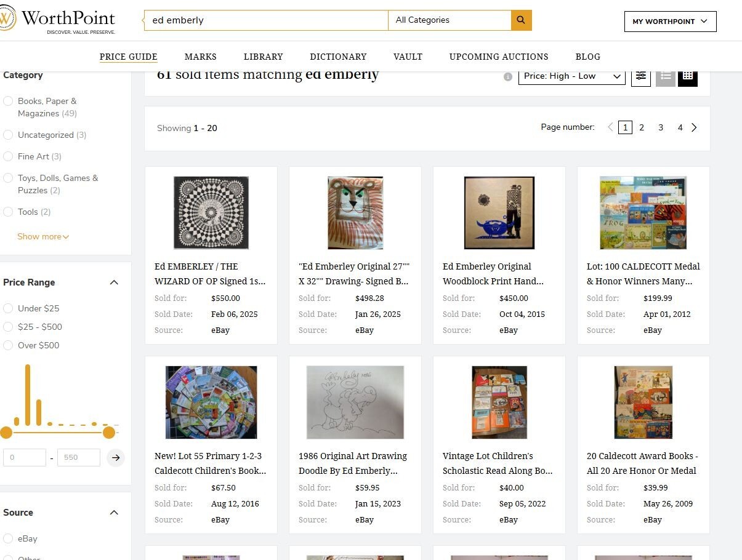Open Vintage Lot Children's Scholastic listing title
The height and width of the screenshot is (560, 742).
tap(498, 463)
